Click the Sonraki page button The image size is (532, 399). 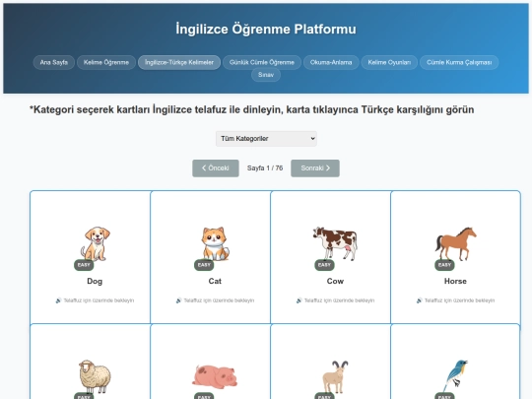coord(315,168)
